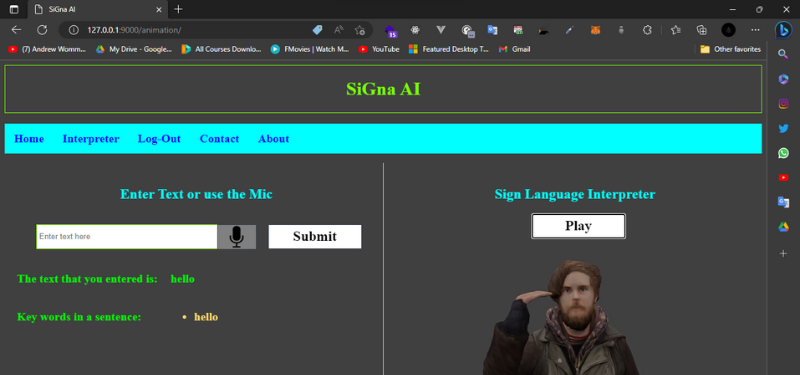Viewport: 800px width, 375px height.
Task: Open the My Drive - Google bookmark
Action: 134,49
